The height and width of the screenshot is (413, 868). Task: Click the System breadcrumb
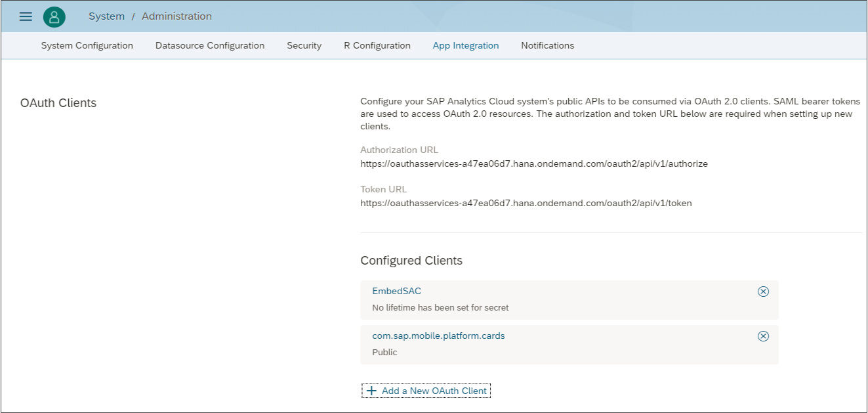tap(107, 16)
